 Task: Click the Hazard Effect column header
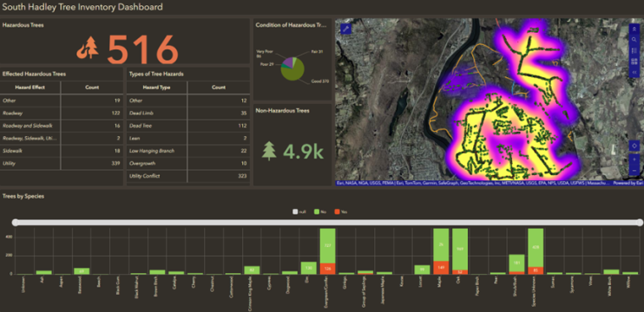pyautogui.click(x=30, y=88)
